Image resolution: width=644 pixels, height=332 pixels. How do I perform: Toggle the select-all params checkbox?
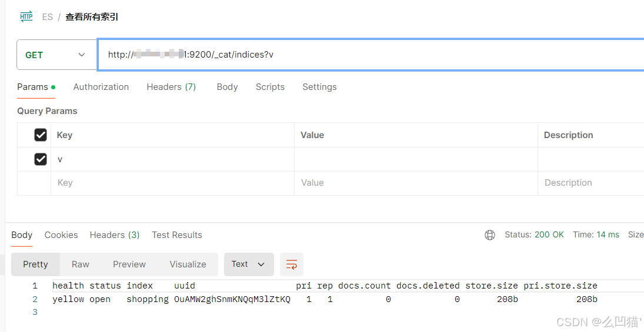pyautogui.click(x=41, y=135)
